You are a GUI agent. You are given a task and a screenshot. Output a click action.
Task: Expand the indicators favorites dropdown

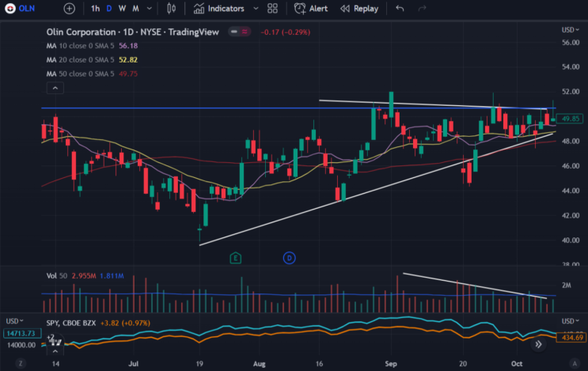256,8
